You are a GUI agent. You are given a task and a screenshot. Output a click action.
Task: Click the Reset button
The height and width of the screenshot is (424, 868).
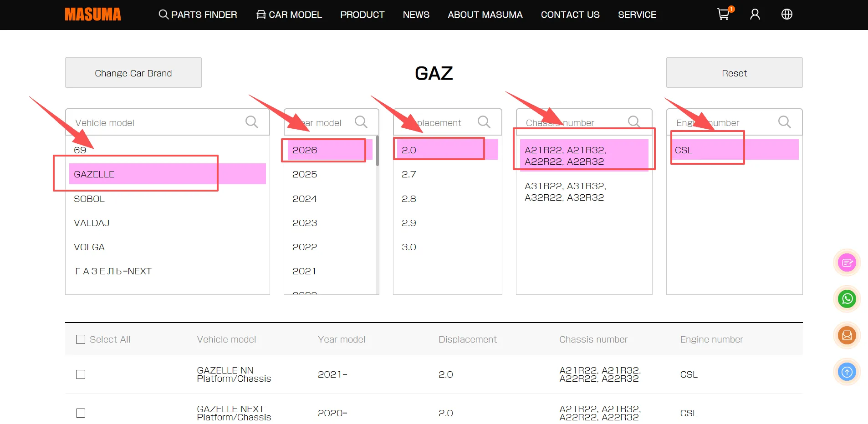[734, 73]
